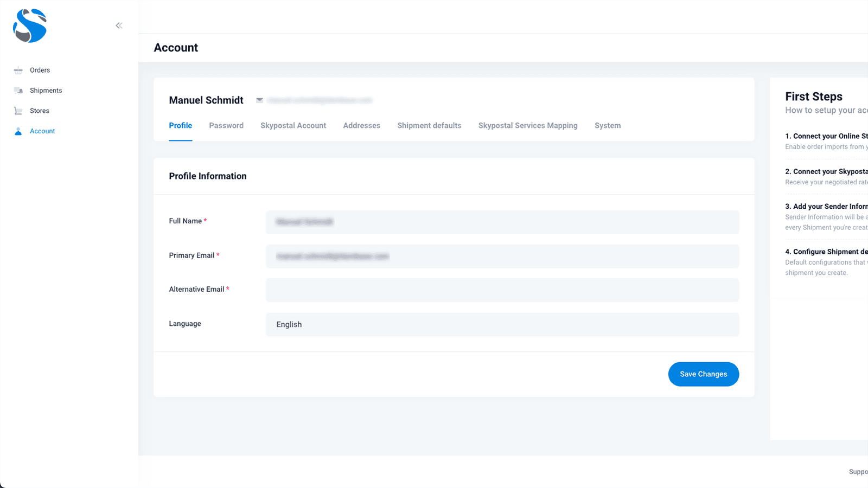This screenshot has width=868, height=488.
Task: Click the Save Changes button
Action: (703, 374)
